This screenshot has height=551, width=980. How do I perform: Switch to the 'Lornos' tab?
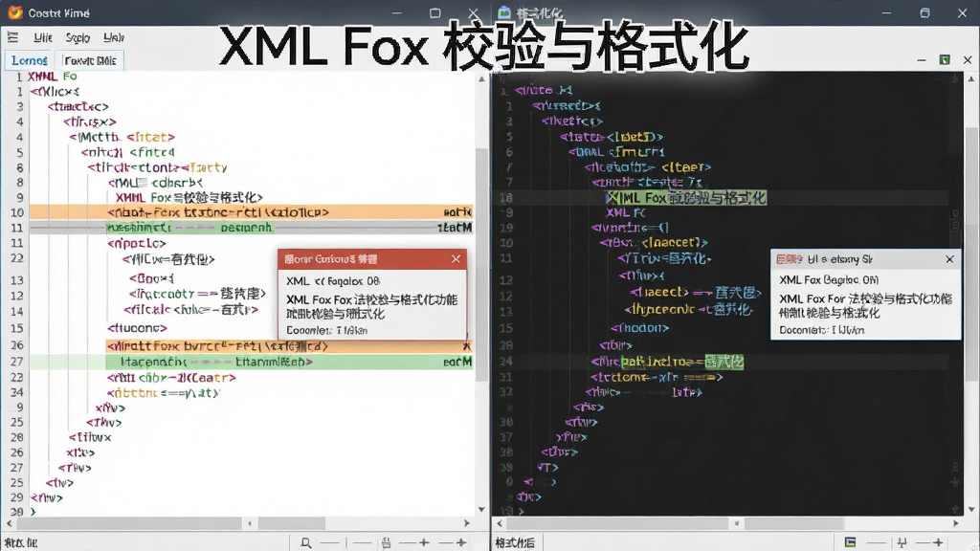tap(30, 60)
